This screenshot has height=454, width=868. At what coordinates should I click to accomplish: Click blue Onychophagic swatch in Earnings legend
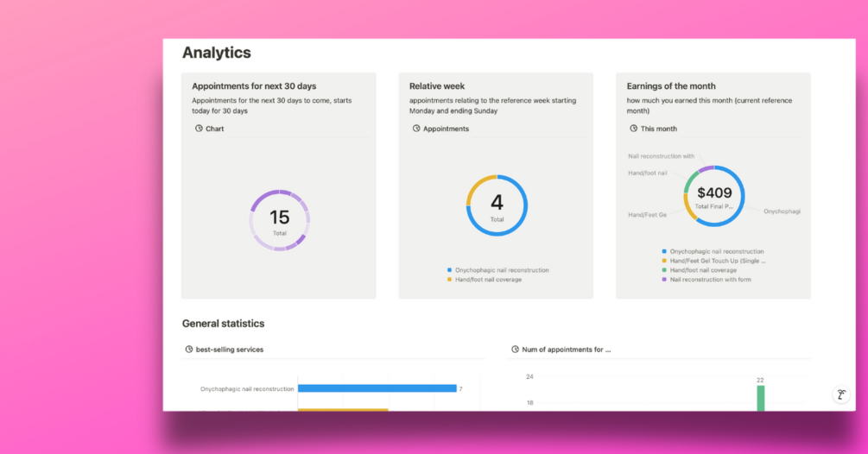664,251
